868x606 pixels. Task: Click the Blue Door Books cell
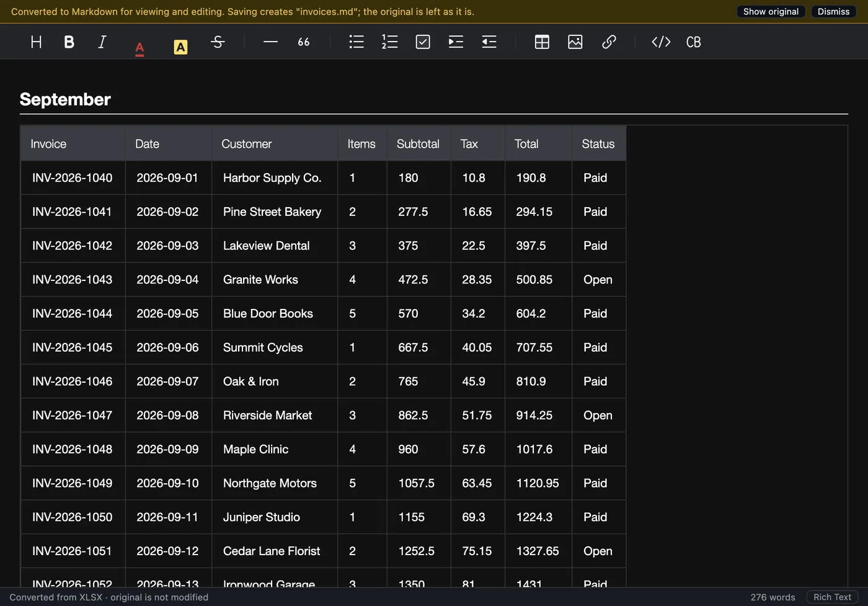(275, 314)
